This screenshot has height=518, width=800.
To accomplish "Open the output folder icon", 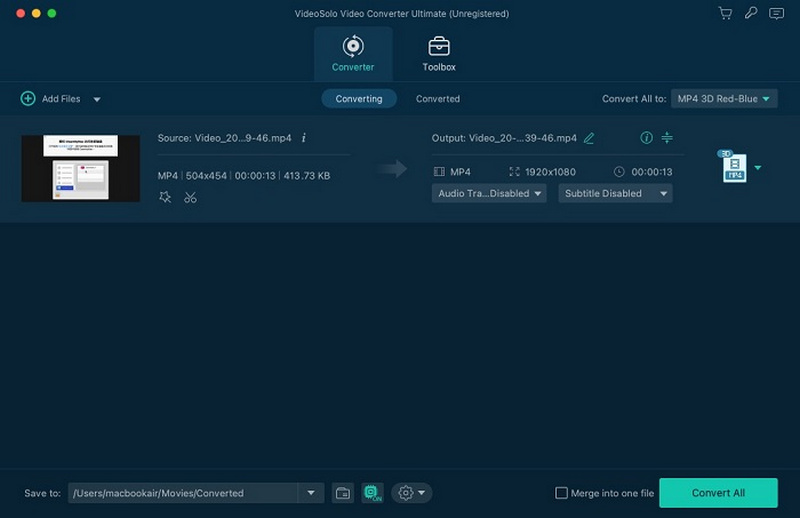I will [343, 493].
